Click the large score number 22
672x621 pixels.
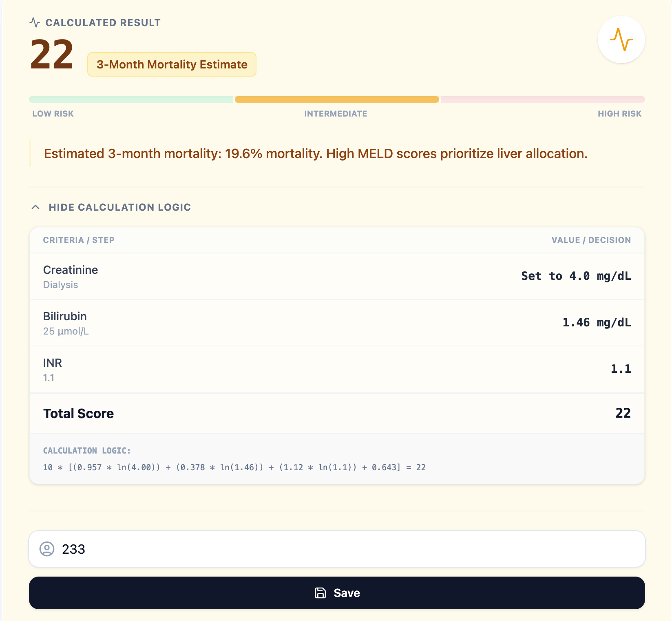pyautogui.click(x=52, y=55)
